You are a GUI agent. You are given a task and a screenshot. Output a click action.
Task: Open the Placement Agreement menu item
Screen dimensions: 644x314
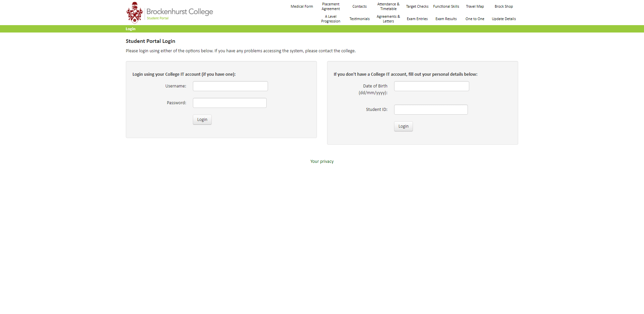pos(331,7)
